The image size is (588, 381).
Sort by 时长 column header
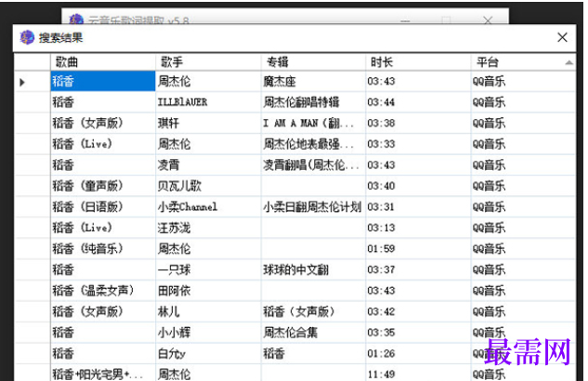tap(418, 62)
